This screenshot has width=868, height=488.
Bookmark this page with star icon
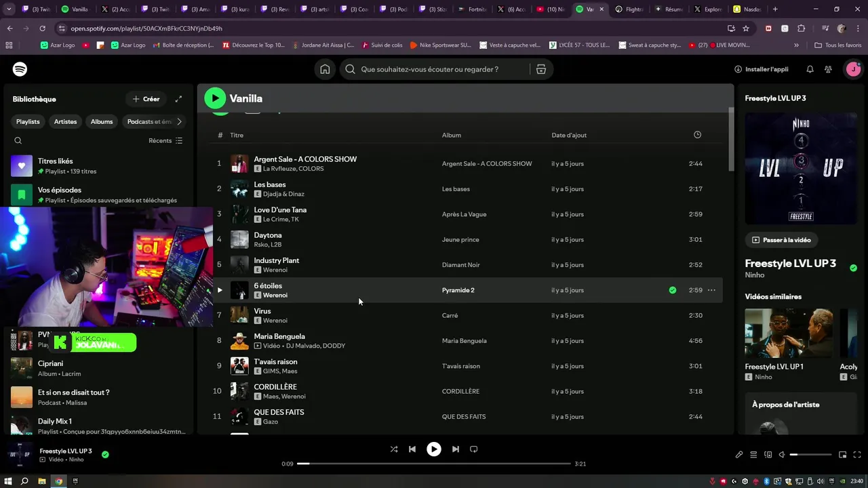(746, 28)
